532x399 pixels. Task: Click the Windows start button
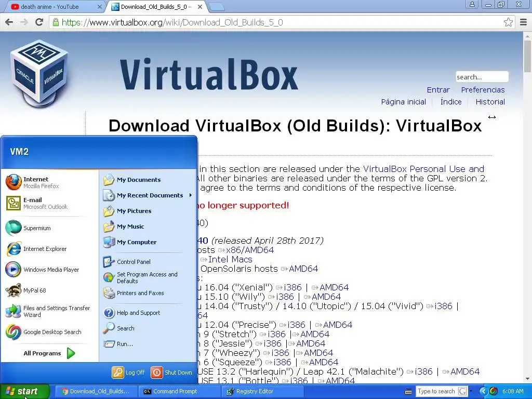click(24, 391)
